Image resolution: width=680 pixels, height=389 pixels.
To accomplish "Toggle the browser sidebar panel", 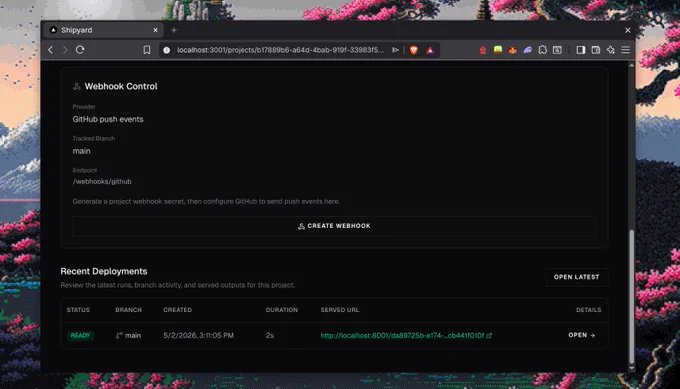I will point(581,50).
